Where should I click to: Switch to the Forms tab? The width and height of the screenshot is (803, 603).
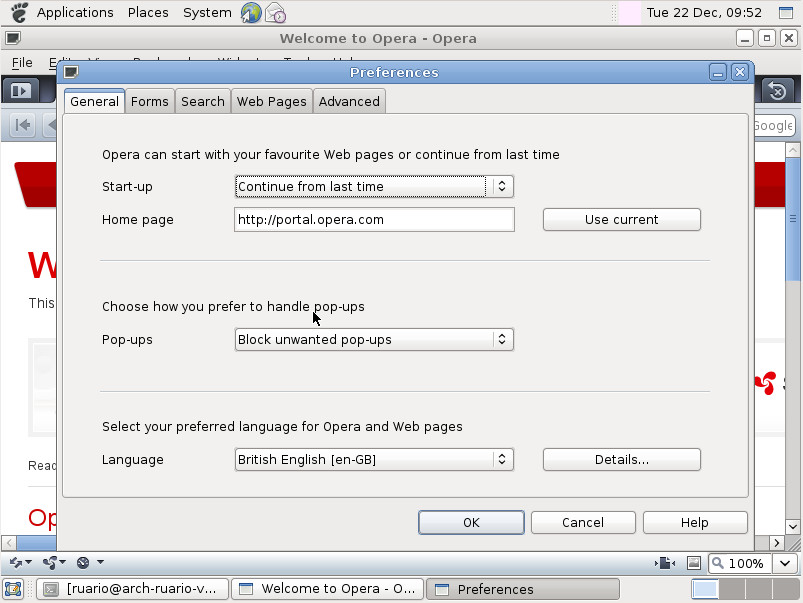(150, 101)
